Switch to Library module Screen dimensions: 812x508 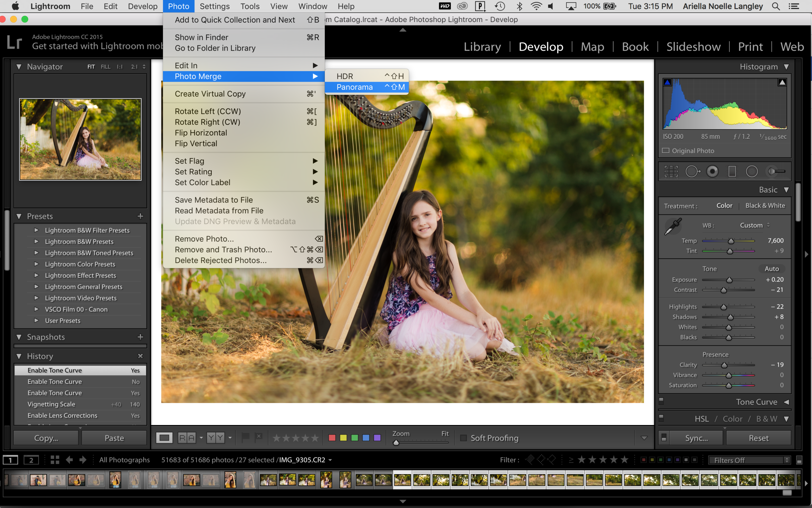482,46
